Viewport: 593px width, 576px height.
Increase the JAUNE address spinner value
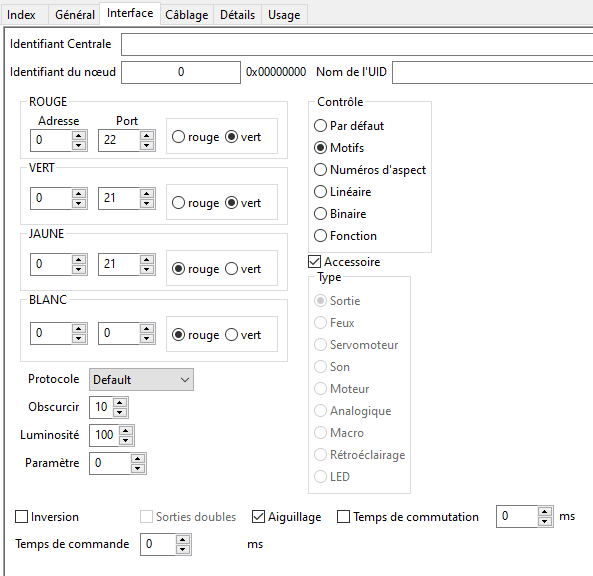(79, 259)
